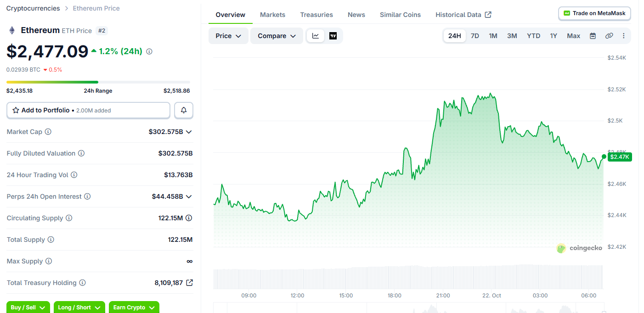Open the Perps 24h Open Interest info icon
This screenshot has height=313, width=644.
pos(87,196)
